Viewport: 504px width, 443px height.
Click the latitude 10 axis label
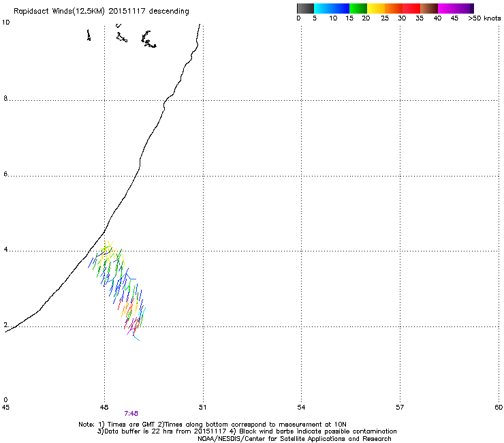point(5,22)
